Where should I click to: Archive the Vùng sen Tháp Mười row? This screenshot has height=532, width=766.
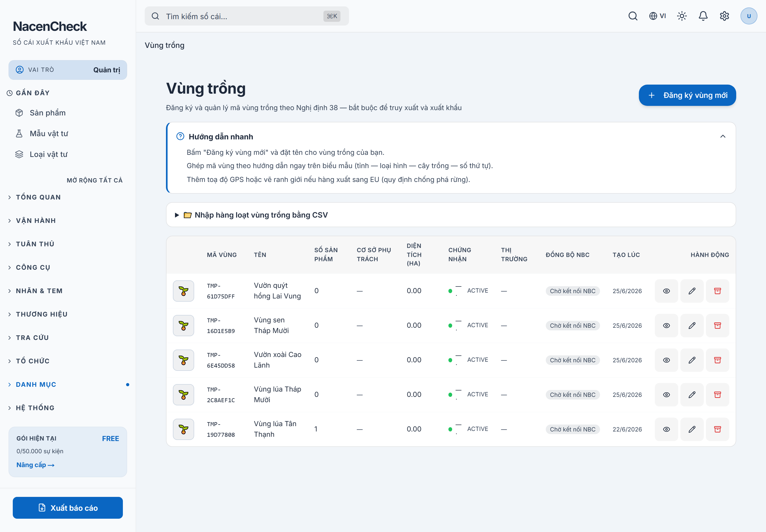pyautogui.click(x=717, y=326)
